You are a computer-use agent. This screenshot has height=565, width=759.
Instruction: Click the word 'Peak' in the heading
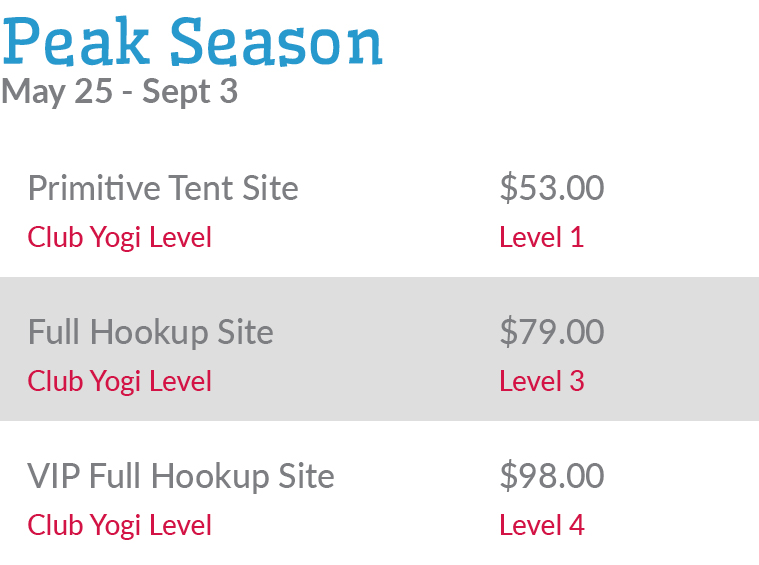pyautogui.click(x=77, y=41)
